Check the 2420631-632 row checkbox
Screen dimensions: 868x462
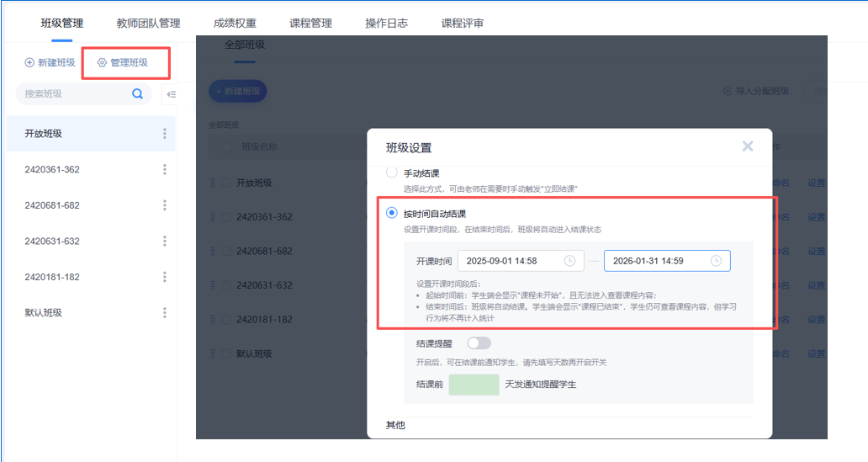(x=226, y=285)
